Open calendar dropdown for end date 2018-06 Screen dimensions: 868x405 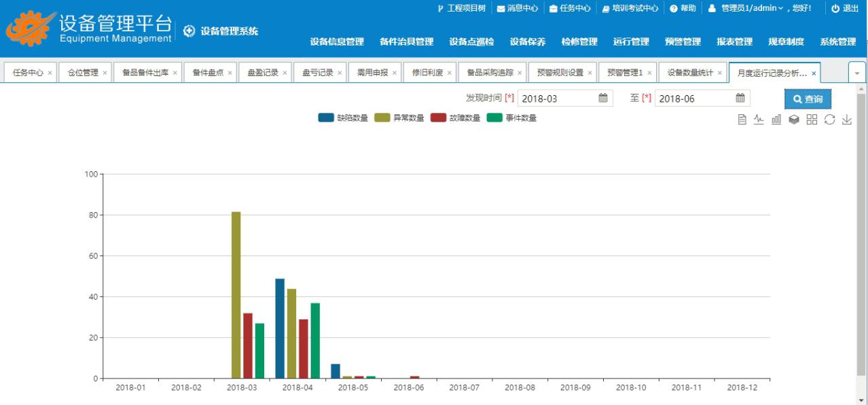click(740, 99)
